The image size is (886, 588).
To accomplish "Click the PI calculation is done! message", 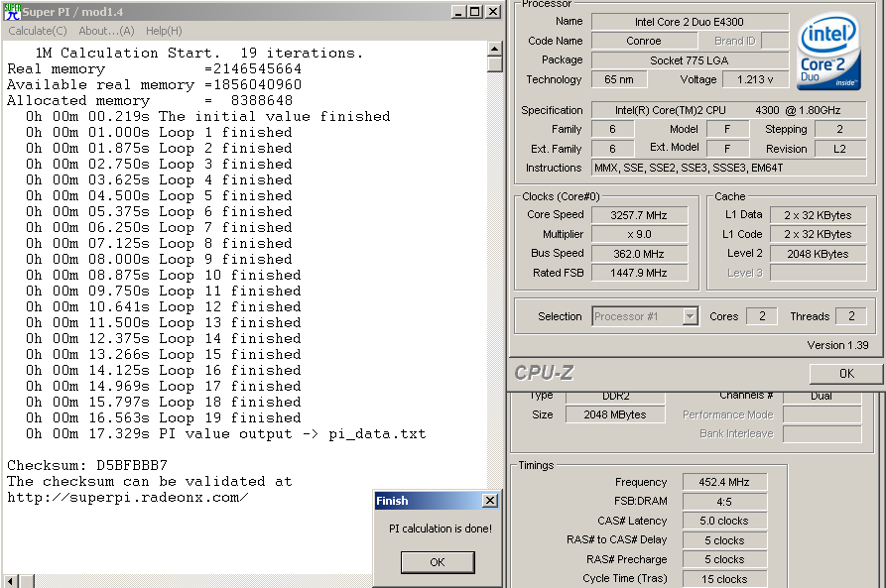I will click(x=441, y=529).
